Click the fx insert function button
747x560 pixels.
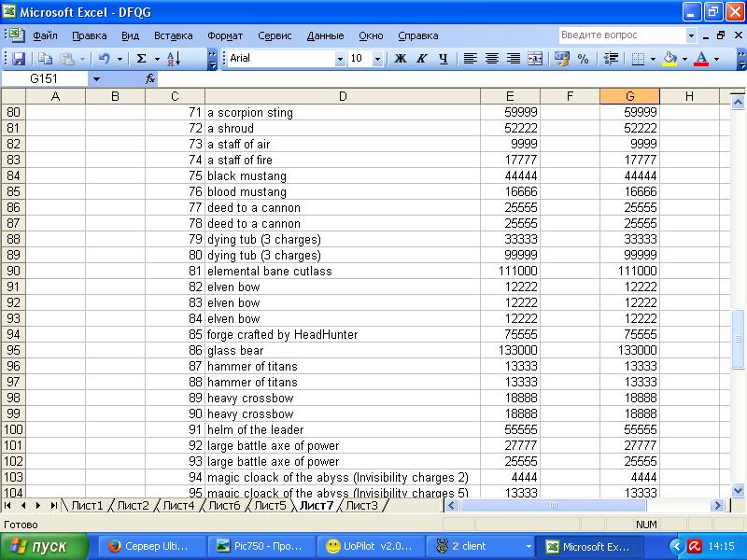click(x=150, y=79)
